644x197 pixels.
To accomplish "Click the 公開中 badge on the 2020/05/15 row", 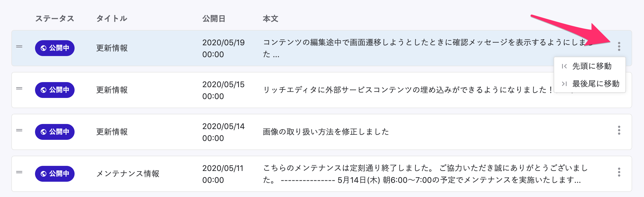I will (x=55, y=90).
